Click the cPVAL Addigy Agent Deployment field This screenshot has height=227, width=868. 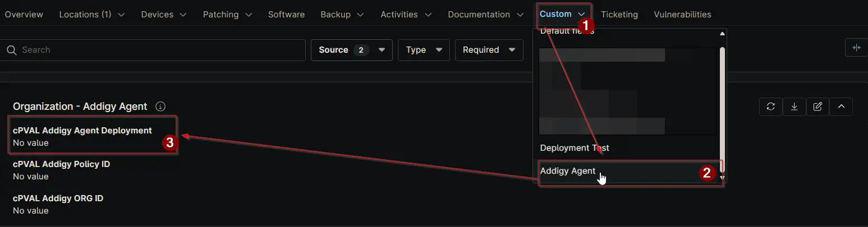click(x=82, y=131)
